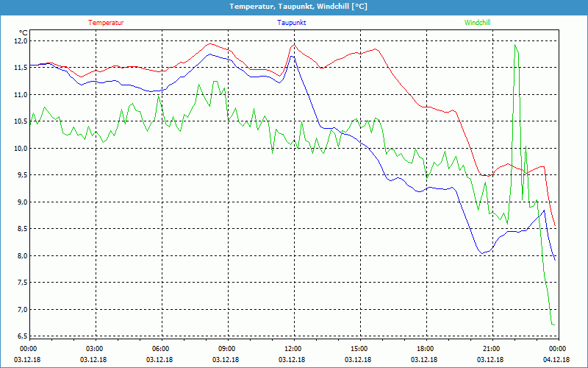This screenshot has width=588, height=368.
Task: Click the tall green Windchill spike peak
Action: pyautogui.click(x=515, y=45)
